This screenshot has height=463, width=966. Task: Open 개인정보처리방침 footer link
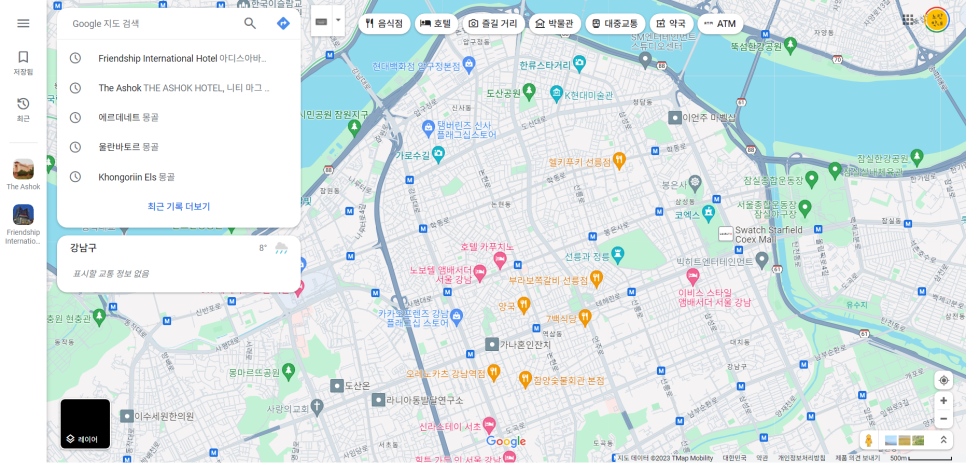coord(801,458)
